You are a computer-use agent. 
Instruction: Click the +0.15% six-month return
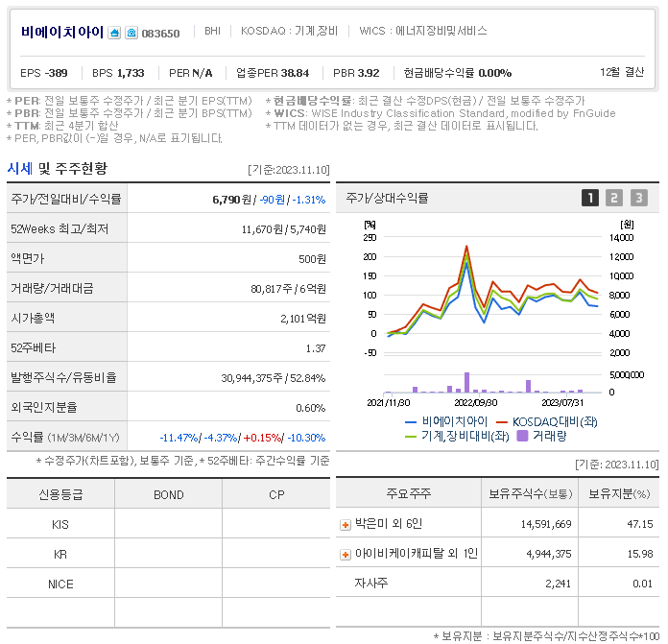coord(262,438)
